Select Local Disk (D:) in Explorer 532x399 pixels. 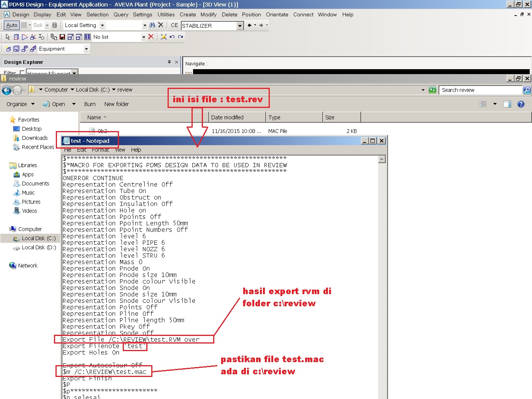(39, 247)
